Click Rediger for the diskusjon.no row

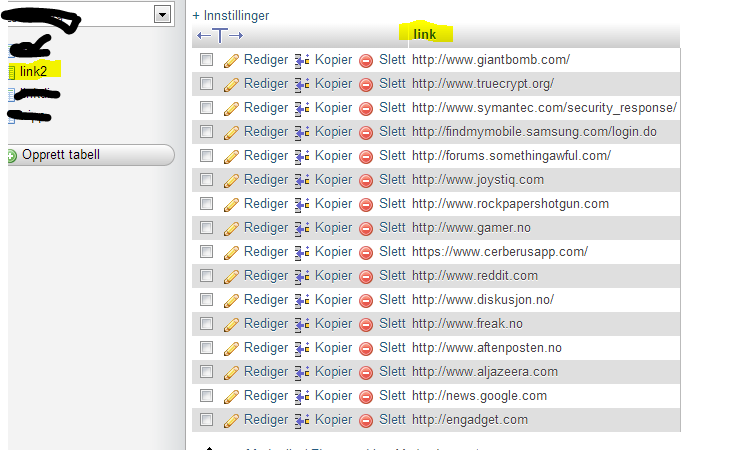coord(266,300)
